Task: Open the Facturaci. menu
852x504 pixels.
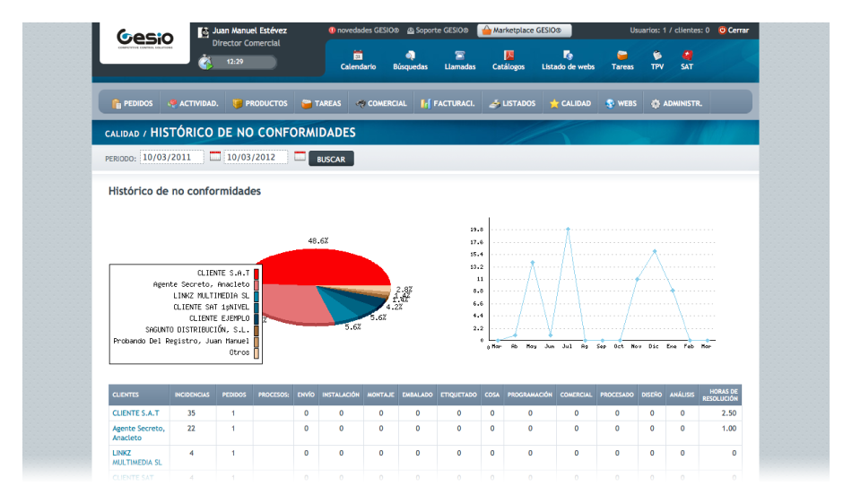Action: tap(448, 103)
